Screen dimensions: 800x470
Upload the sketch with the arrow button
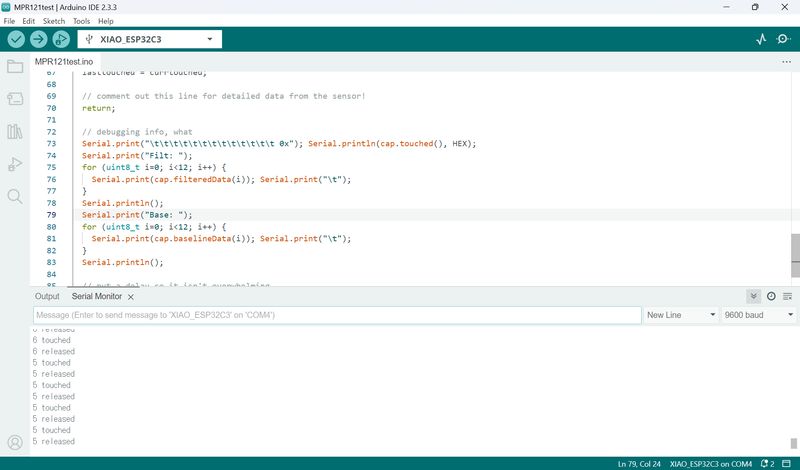[38, 39]
